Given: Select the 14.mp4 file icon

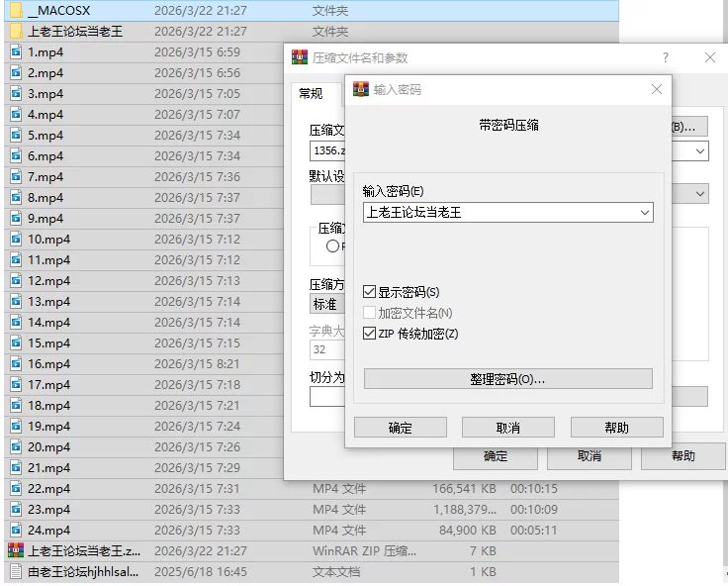Looking at the screenshot, I should [16, 322].
